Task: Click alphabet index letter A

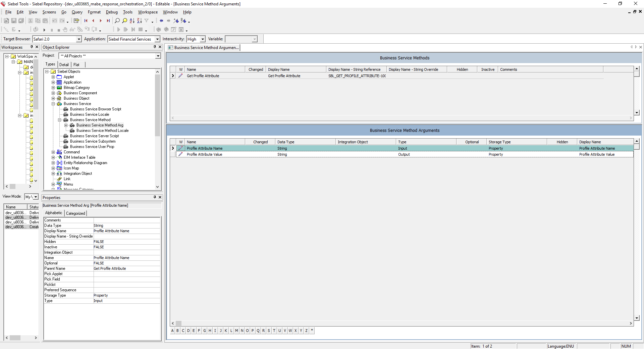Action: pyautogui.click(x=172, y=331)
